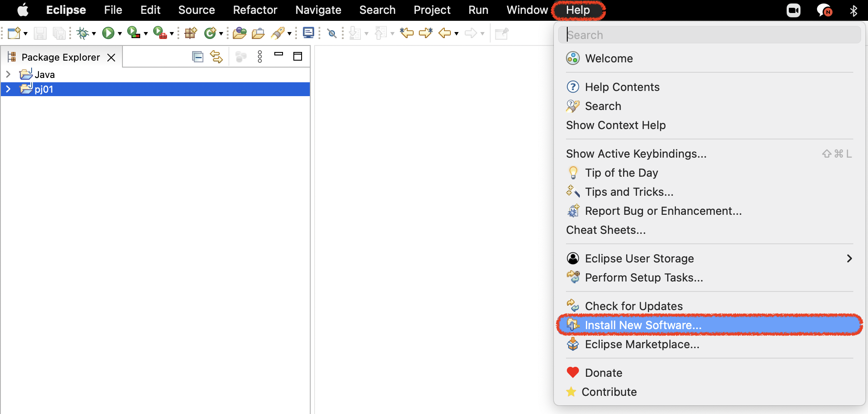Open the New wizard dropdown arrow

click(x=26, y=34)
